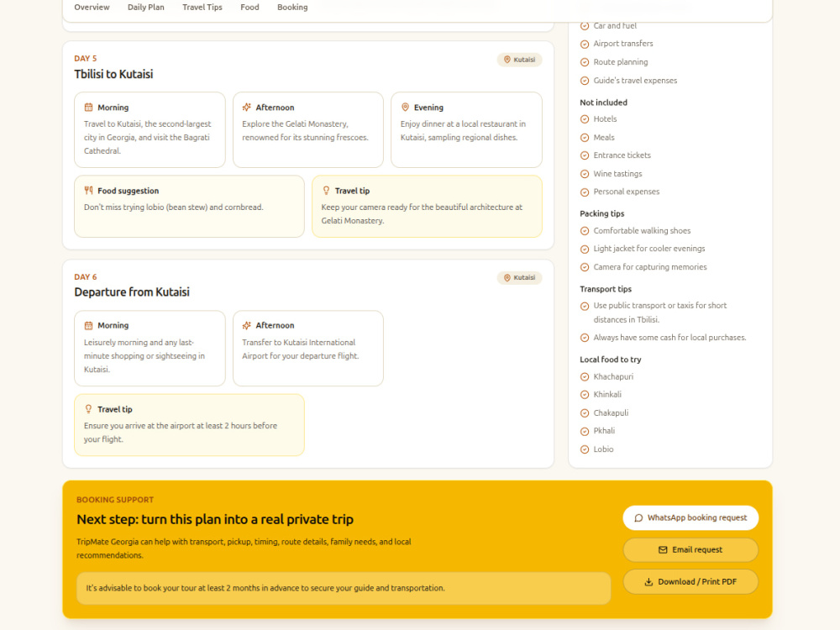Screen dimensions: 840x630
Task: Click the check icon beside Route planning
Action: tap(585, 62)
